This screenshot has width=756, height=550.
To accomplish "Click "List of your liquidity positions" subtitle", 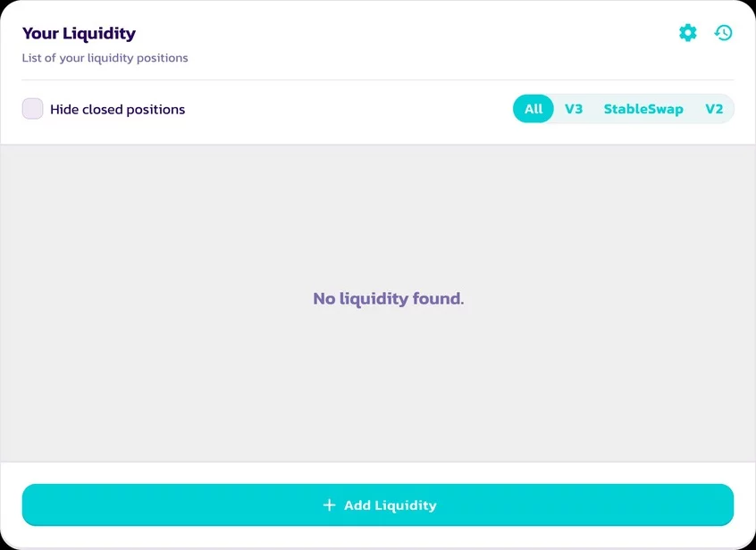I will pyautogui.click(x=105, y=58).
